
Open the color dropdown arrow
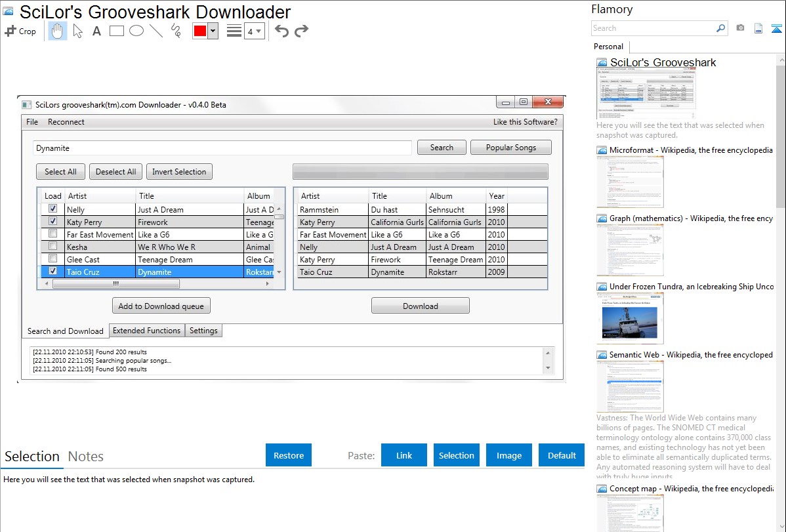(213, 31)
